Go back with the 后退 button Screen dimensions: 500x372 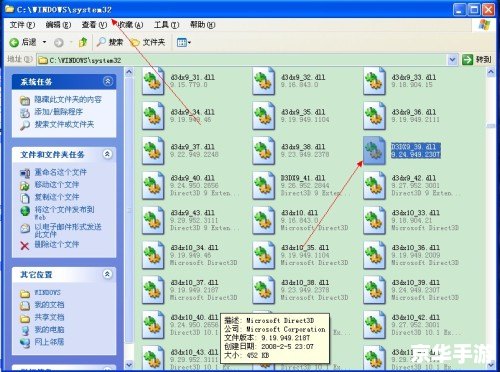click(x=23, y=42)
